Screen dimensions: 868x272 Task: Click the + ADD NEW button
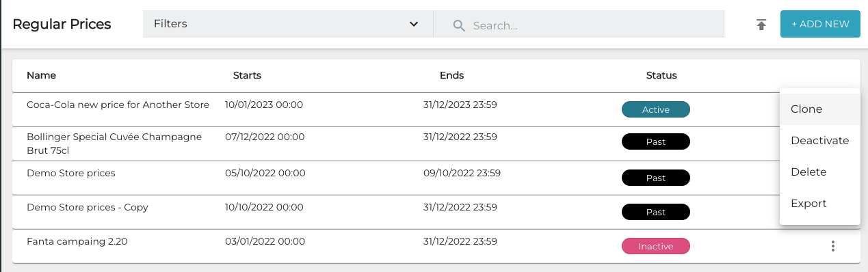820,24
